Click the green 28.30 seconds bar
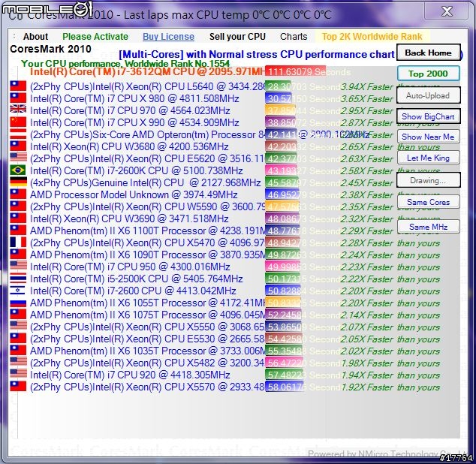The height and width of the screenshot is (464, 476). point(278,86)
